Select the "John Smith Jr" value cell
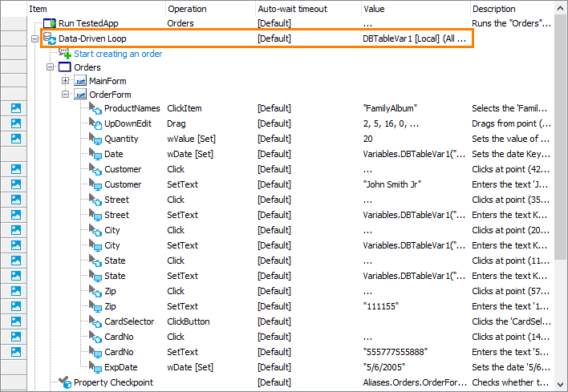 pos(392,184)
